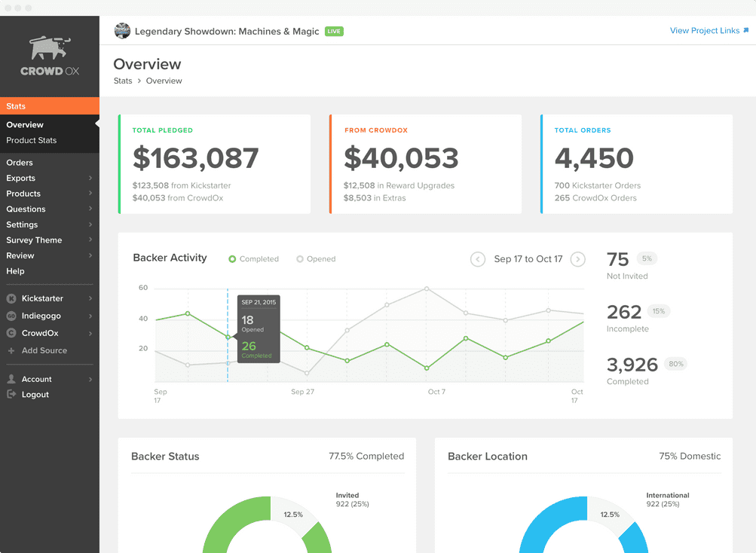The width and height of the screenshot is (756, 553).
Task: Click the Indiegogo sidebar label
Action: (x=41, y=316)
